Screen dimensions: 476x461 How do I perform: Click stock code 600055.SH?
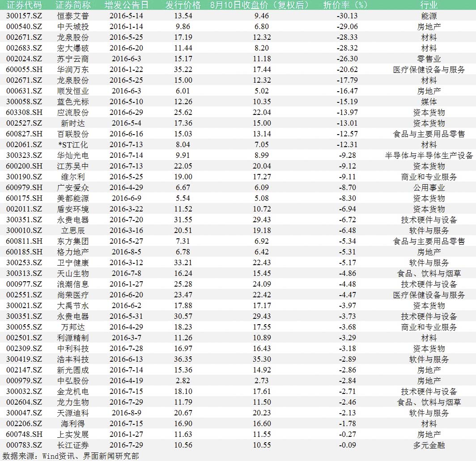24,69
